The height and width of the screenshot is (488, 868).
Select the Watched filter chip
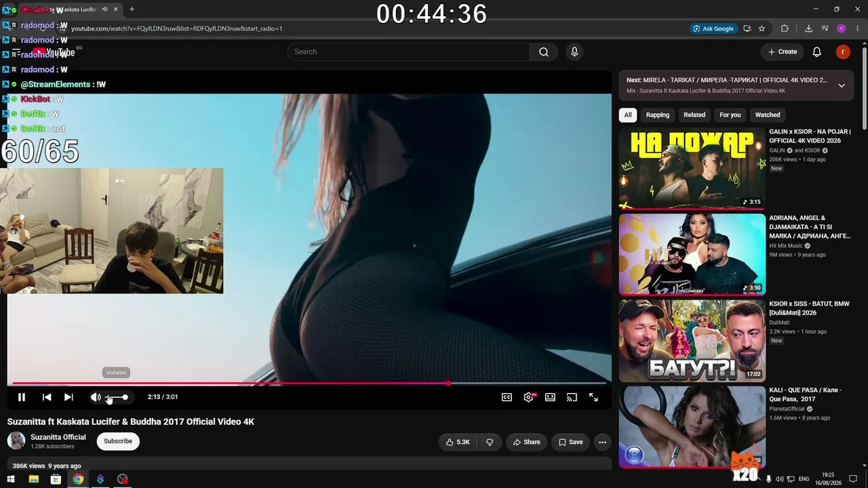[x=768, y=115]
